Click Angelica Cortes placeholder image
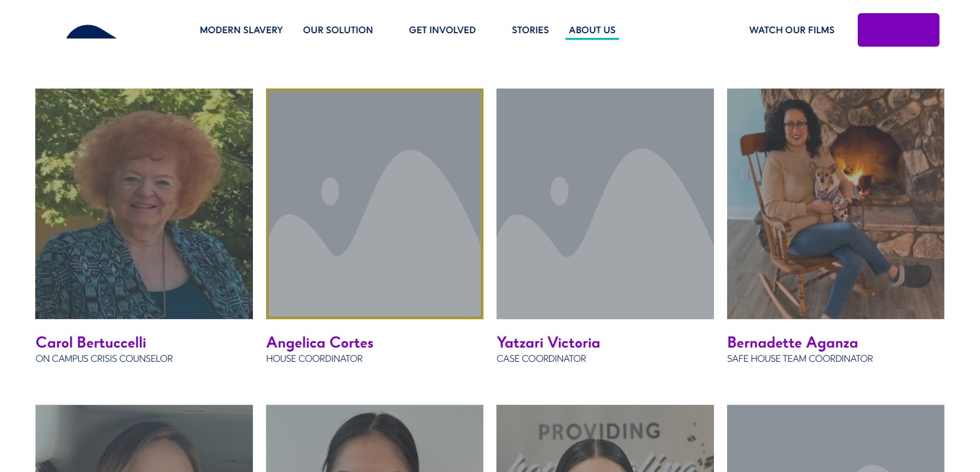 [x=375, y=204]
